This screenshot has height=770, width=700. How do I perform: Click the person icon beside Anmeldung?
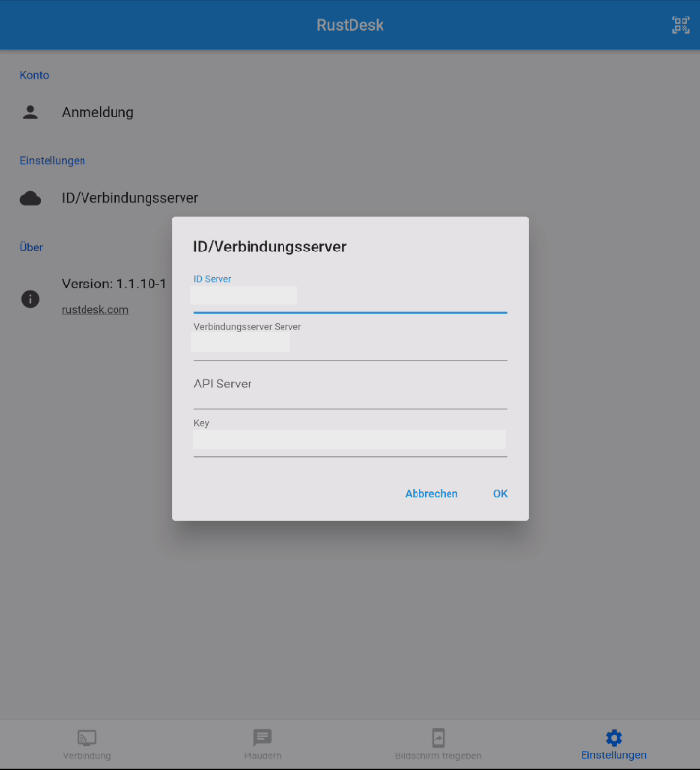coord(30,112)
